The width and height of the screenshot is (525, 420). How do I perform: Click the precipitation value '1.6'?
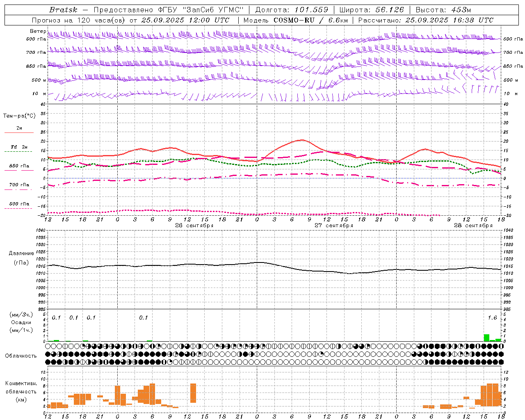coord(492,318)
